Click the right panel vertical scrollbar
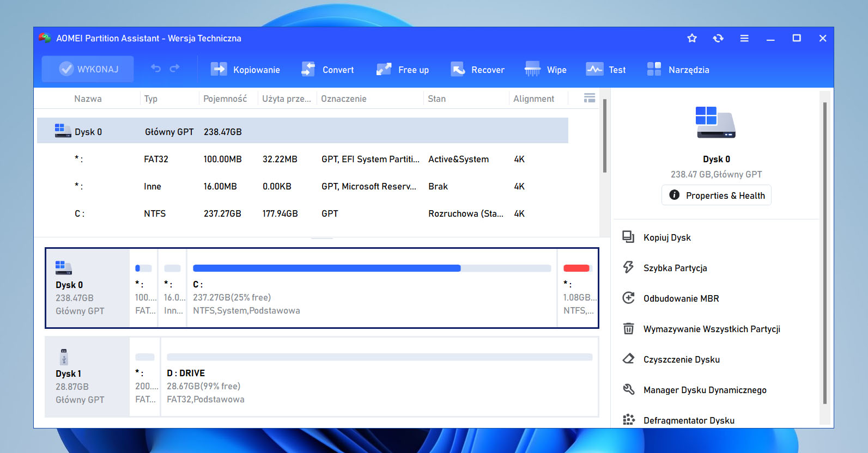Screen dimensions: 868x453 click(x=825, y=253)
